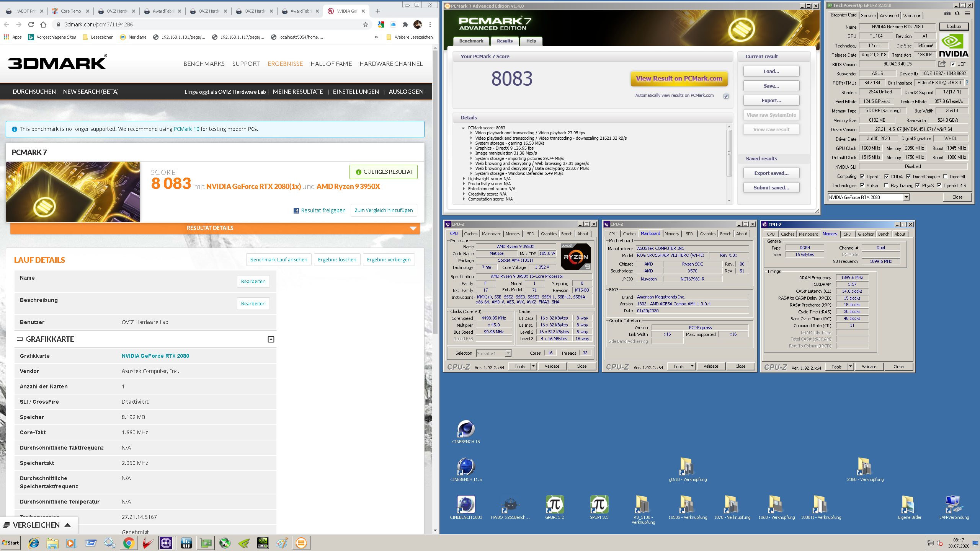Open HALL OF FAME menu on 3DMark
Viewport: 980px width, 551px height.
click(331, 64)
